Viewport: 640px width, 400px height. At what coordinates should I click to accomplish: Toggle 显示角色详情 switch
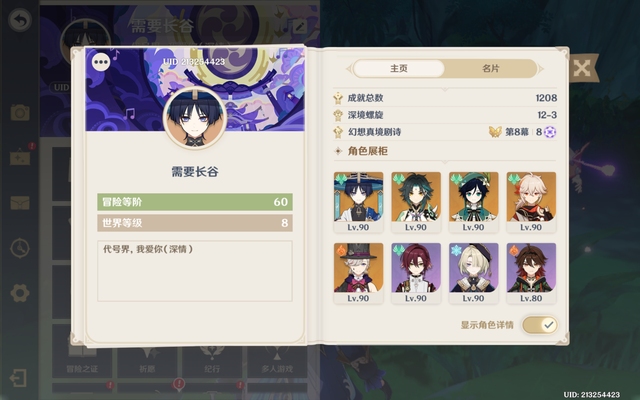pyautogui.click(x=540, y=325)
